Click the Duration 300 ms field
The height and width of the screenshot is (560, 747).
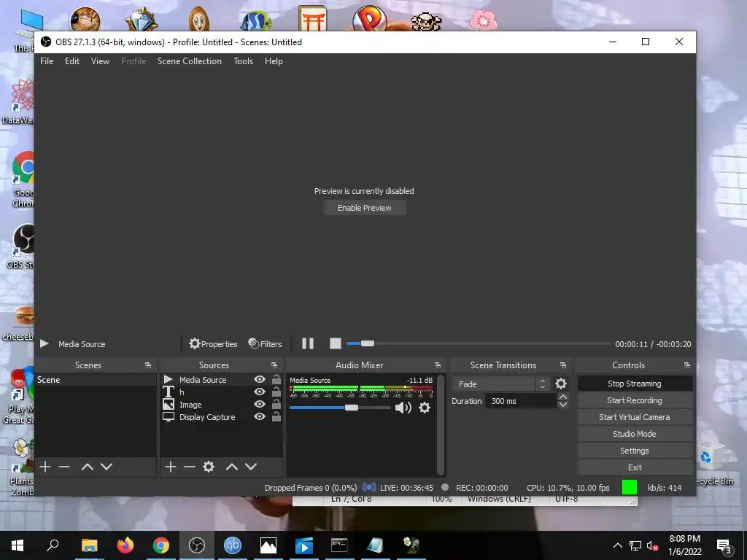[x=521, y=401]
